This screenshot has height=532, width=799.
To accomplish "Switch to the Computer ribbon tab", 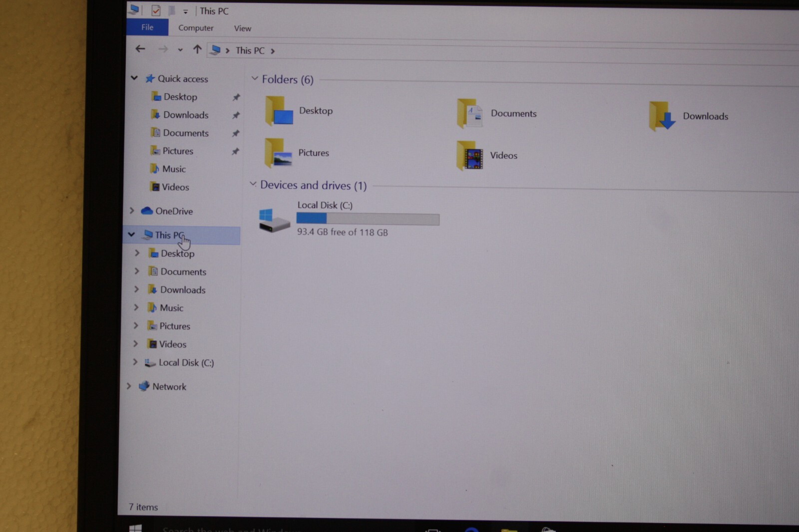I will (196, 28).
